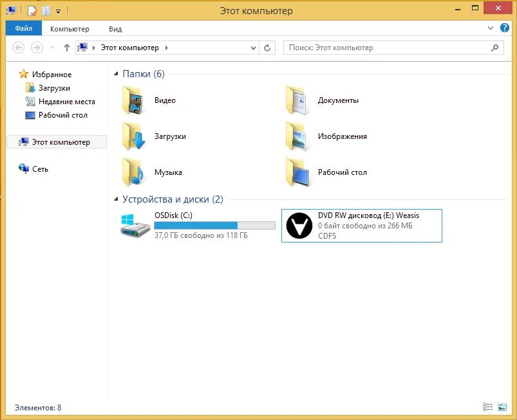
Task: Open Недавние места in the sidebar
Action: coord(61,102)
